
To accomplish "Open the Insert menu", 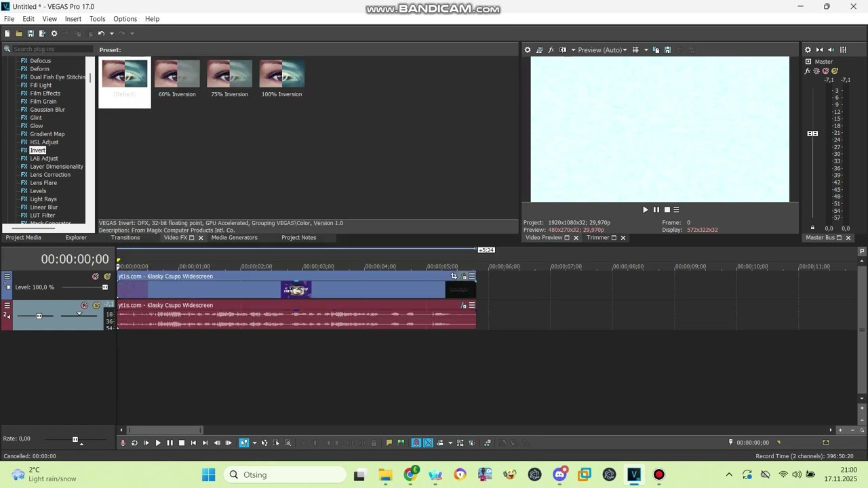I will (73, 19).
